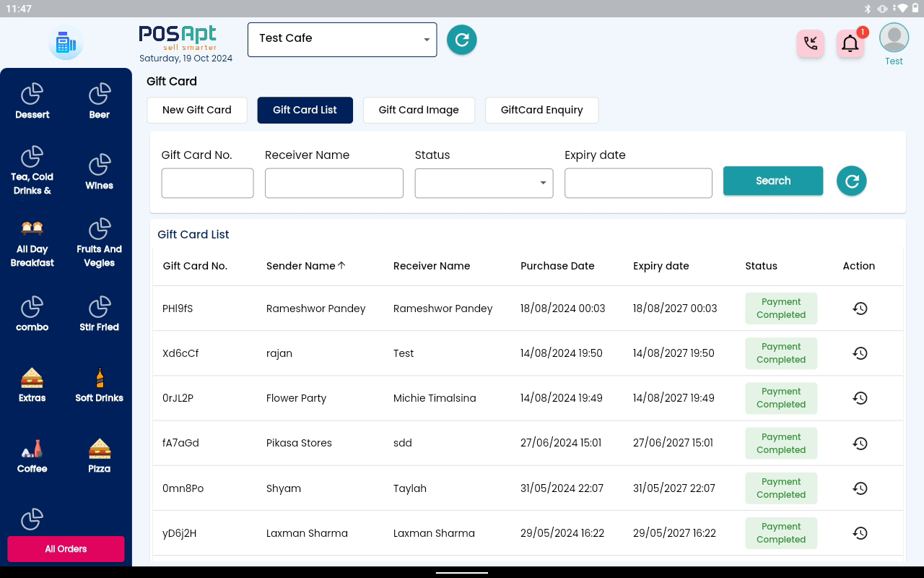
Task: Switch to Gift Card List tab
Action: point(305,110)
